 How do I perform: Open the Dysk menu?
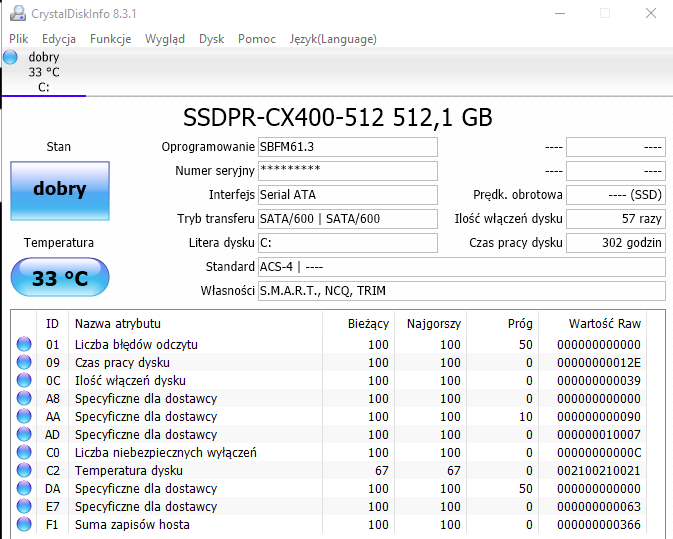211,39
